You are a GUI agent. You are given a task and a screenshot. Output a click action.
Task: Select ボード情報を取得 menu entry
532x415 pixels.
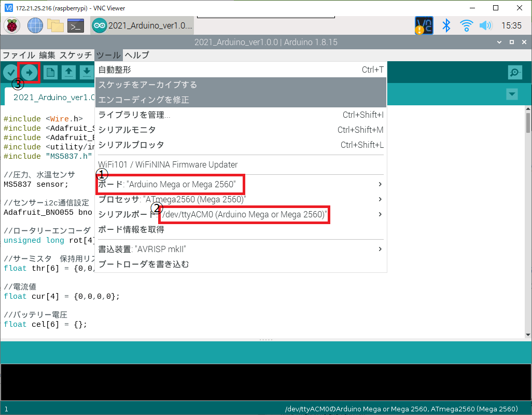click(241, 229)
